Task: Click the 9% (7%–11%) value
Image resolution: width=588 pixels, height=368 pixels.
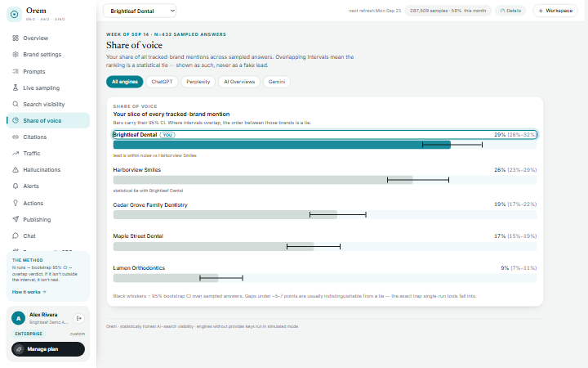Action: coord(519,267)
